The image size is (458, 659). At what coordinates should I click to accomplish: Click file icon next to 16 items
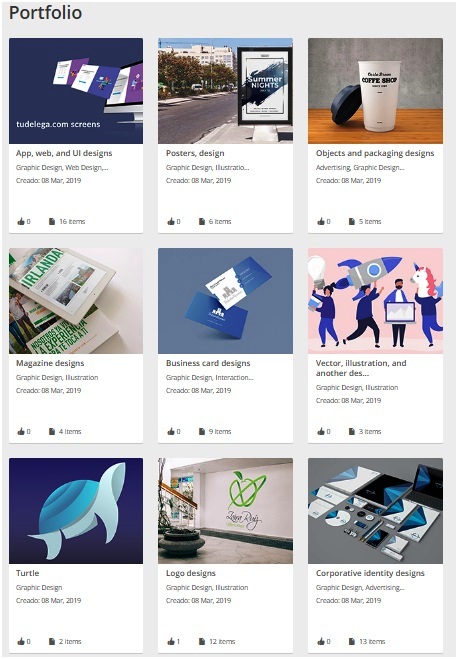(52, 221)
